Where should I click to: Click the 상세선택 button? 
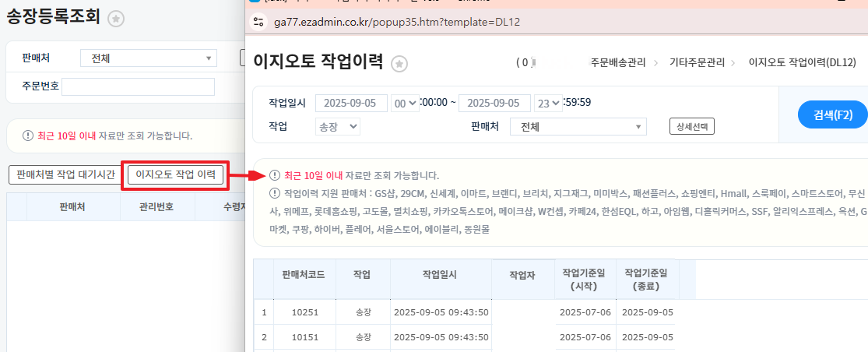(x=691, y=127)
